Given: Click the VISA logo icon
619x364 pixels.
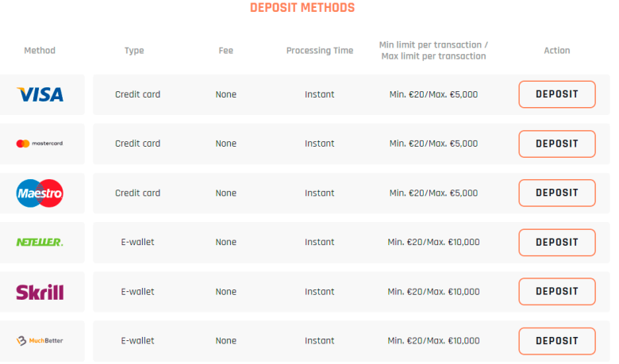Looking at the screenshot, I should tap(40, 94).
